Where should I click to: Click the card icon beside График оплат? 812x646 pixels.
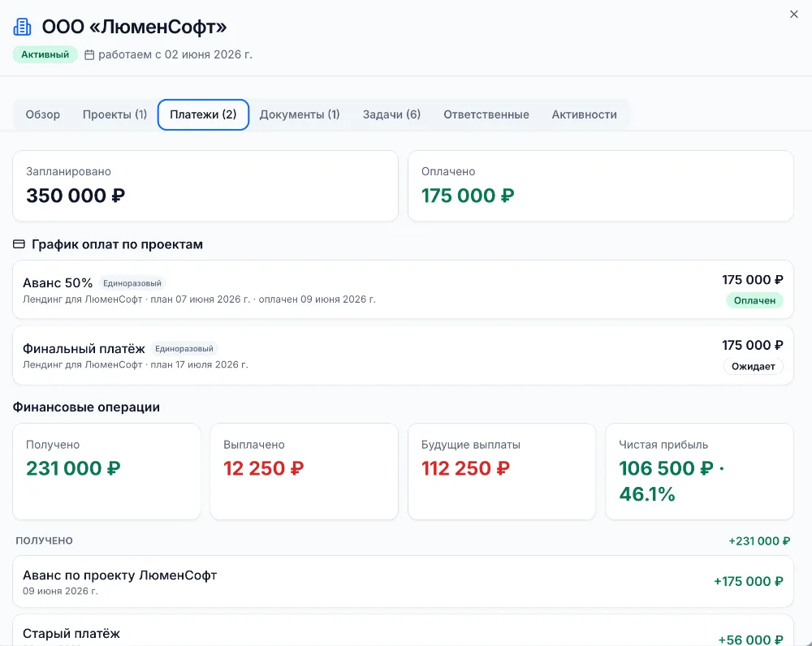click(x=19, y=244)
